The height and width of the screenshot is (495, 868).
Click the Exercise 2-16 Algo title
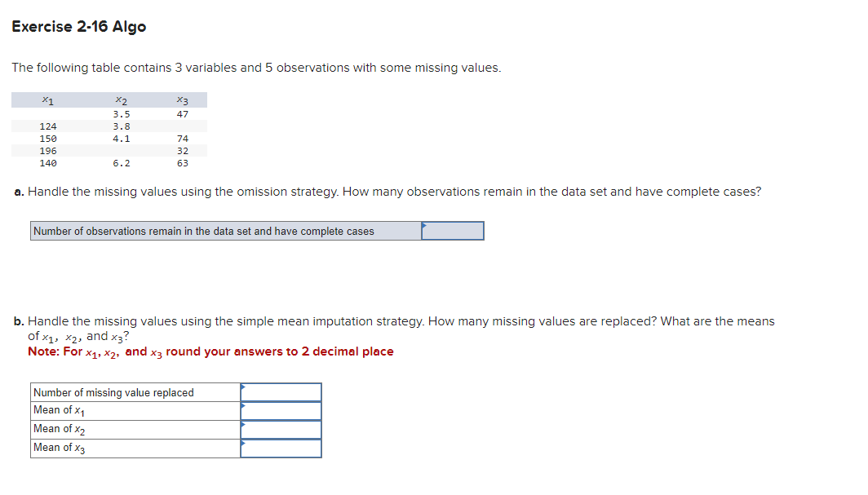pos(77,26)
